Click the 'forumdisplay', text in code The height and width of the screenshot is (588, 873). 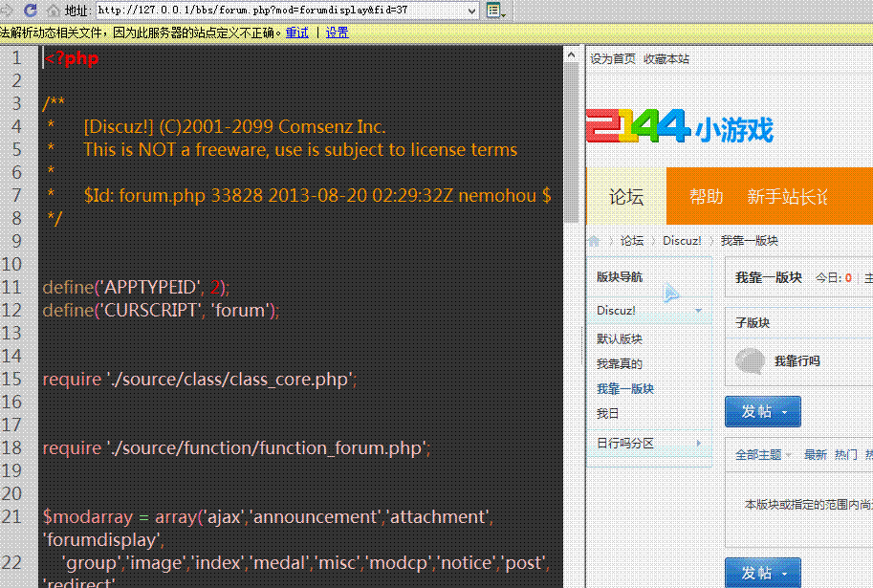point(103,540)
